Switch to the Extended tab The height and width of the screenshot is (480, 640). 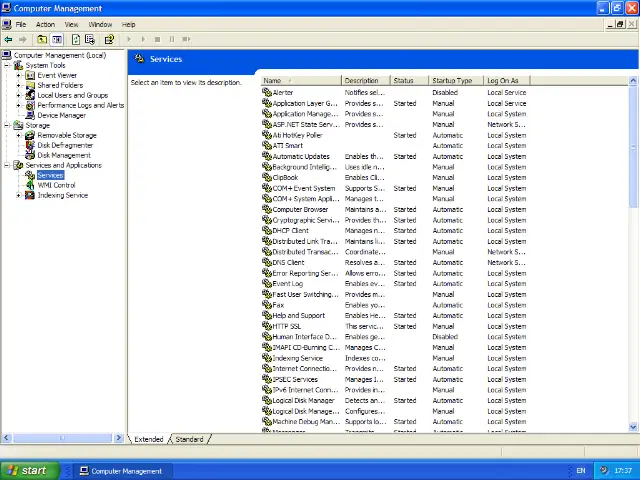[149, 439]
